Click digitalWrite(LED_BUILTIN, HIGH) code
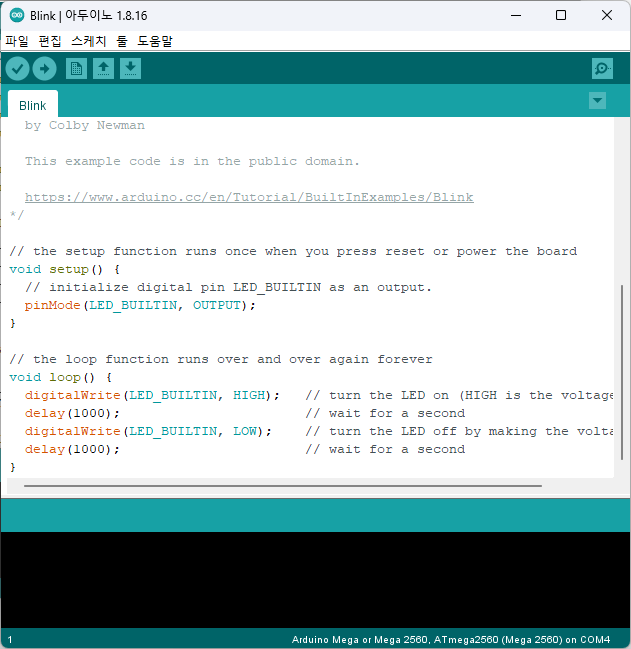This screenshot has width=631, height=649. click(x=152, y=395)
